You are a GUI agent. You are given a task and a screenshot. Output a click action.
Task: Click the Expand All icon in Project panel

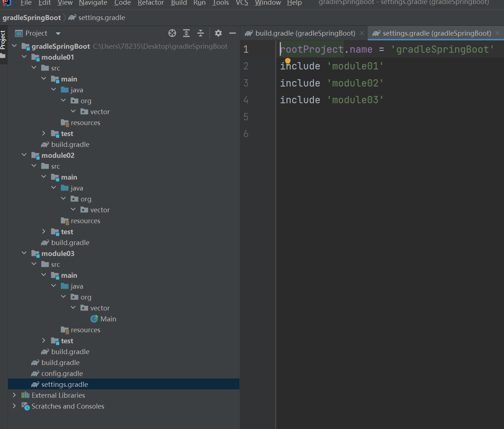(186, 33)
